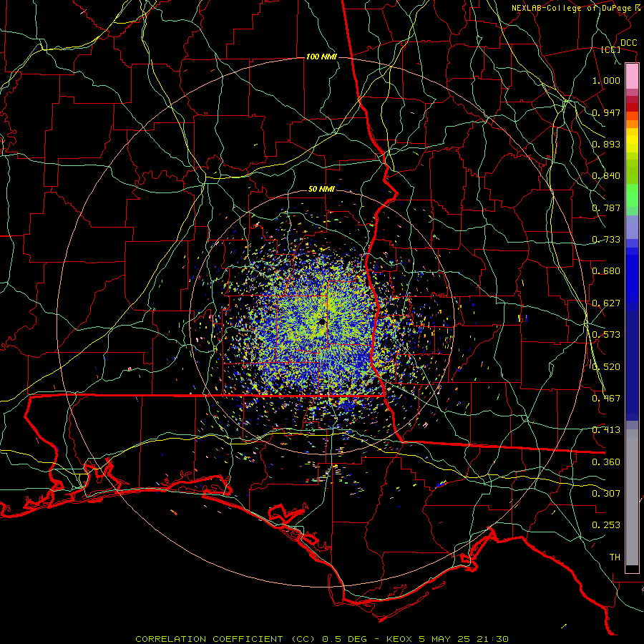Select the 0.840 scale value
The width and height of the screenshot is (644, 644).
pos(606,176)
